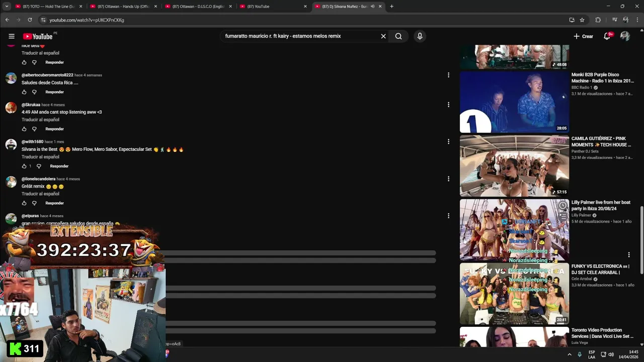
Task: Open the YouTube account avatar menu
Action: pos(625,36)
